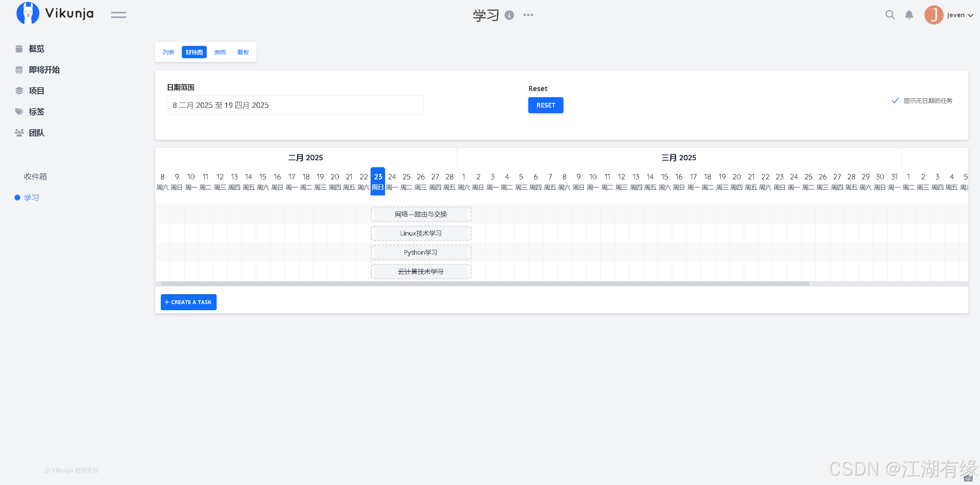
Task: Click the 学习 page title
Action: (486, 15)
